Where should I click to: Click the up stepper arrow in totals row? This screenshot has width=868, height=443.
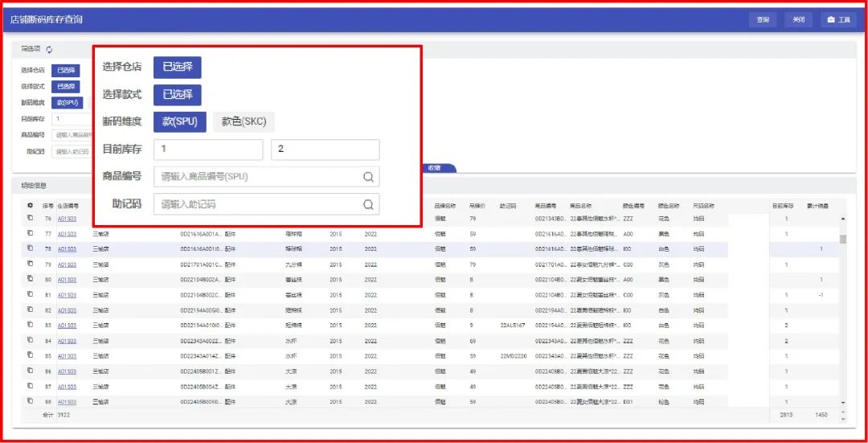coord(843,412)
